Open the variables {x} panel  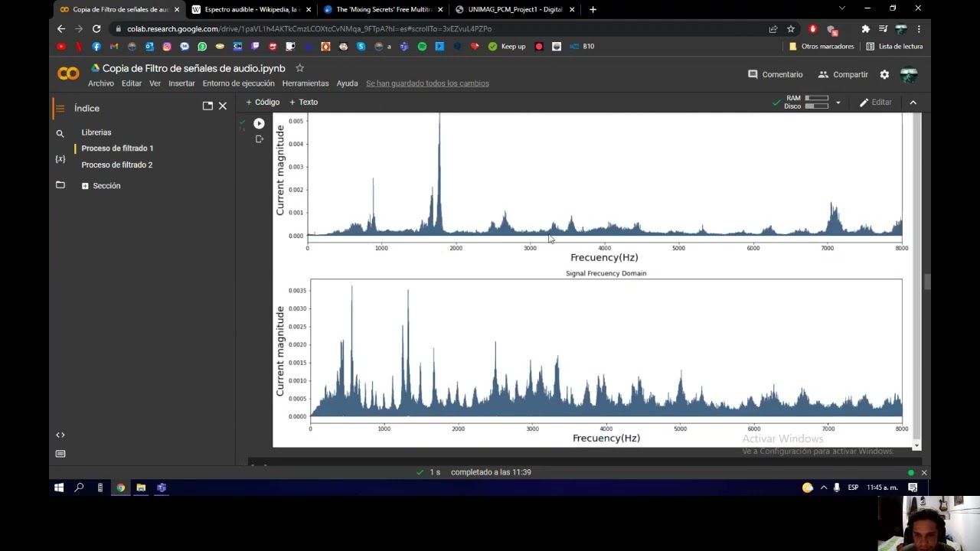pos(60,158)
